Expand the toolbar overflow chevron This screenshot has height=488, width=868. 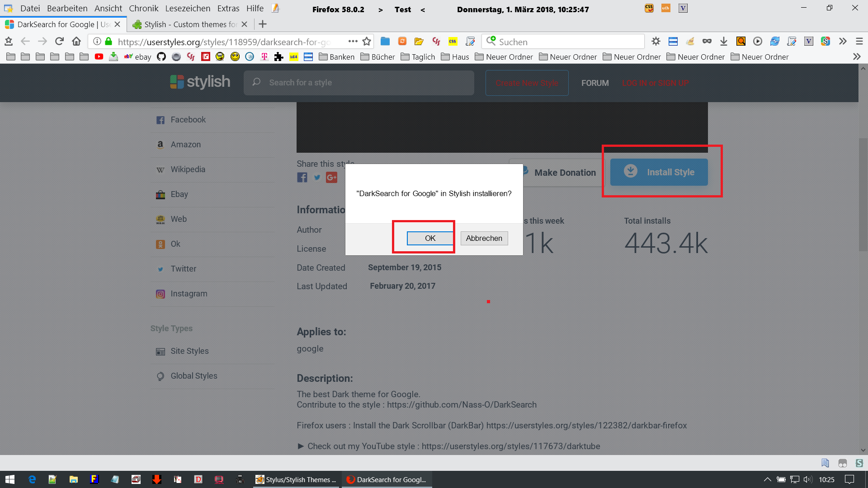point(843,42)
